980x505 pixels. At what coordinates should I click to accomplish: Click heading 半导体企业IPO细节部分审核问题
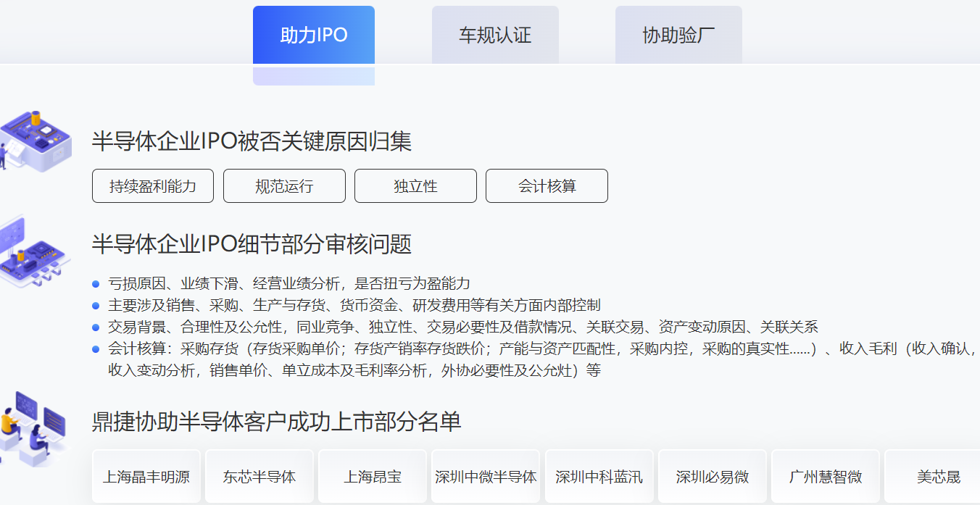pyautogui.click(x=252, y=244)
